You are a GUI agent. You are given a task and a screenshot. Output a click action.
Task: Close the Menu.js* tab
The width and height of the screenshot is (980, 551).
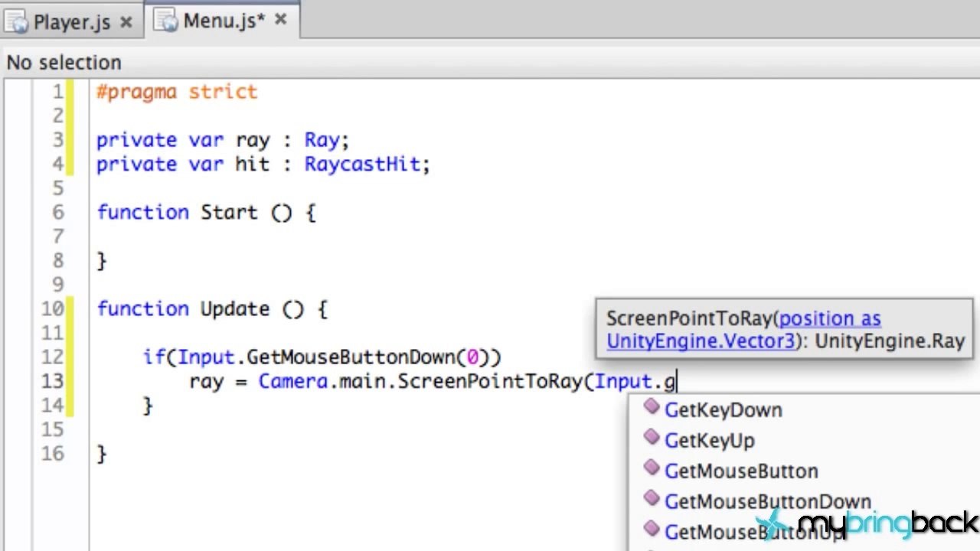tap(280, 20)
